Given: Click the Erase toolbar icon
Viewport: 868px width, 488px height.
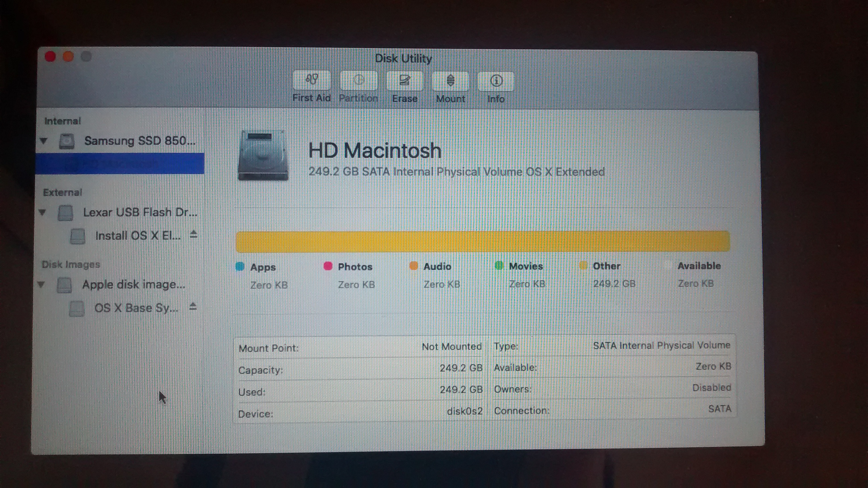Looking at the screenshot, I should pos(404,81).
